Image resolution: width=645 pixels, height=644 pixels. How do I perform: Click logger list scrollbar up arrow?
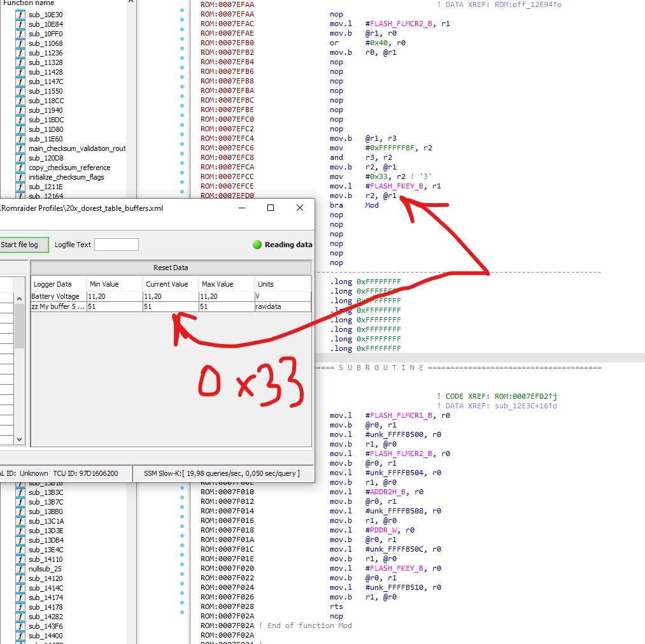[x=19, y=299]
